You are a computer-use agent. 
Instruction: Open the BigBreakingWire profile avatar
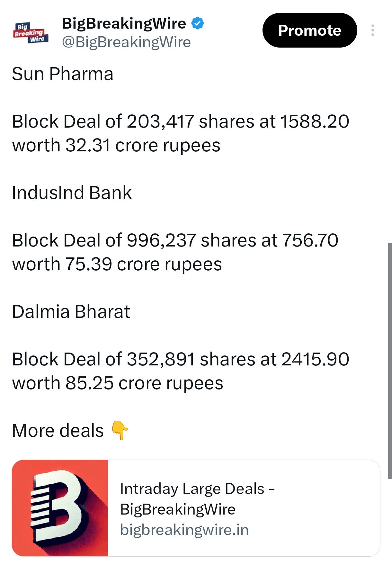[x=31, y=32]
